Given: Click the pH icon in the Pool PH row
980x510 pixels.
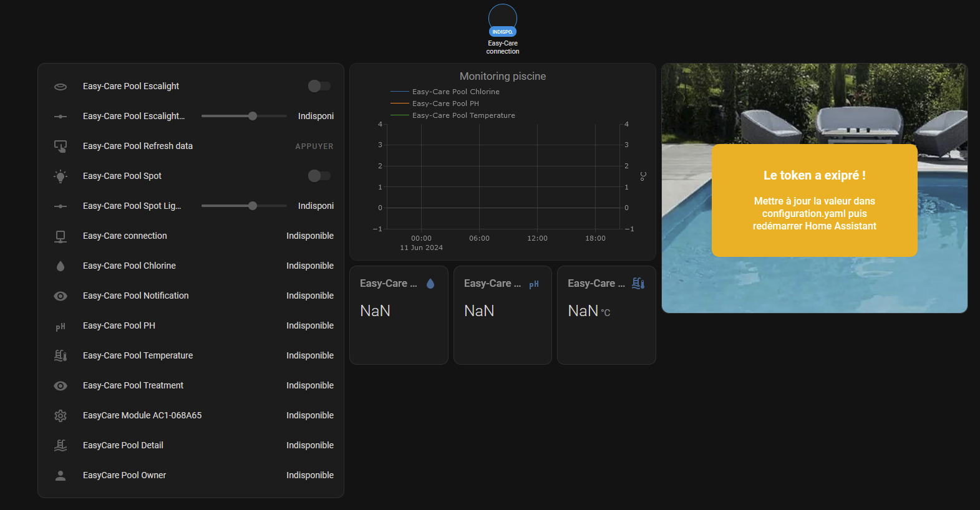Looking at the screenshot, I should click(x=61, y=327).
